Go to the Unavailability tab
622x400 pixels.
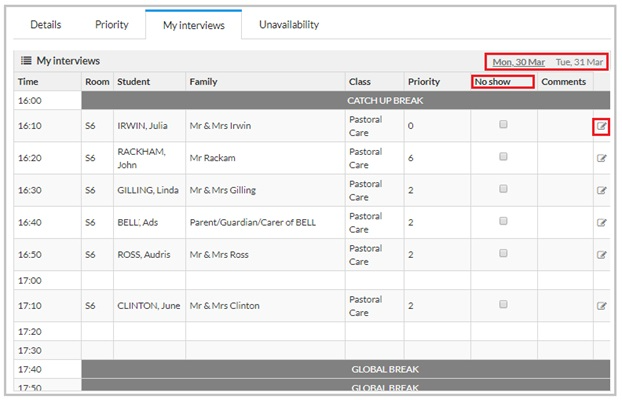(x=289, y=25)
